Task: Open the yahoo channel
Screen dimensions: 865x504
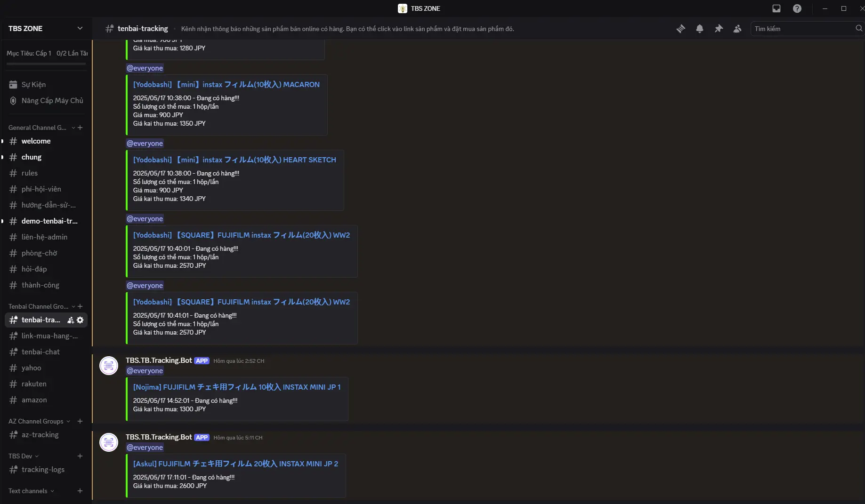Action: (x=46, y=368)
